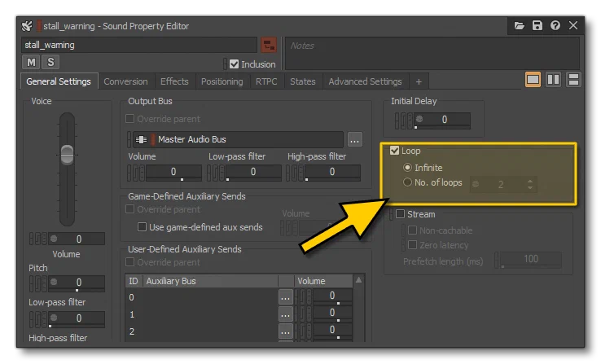
Task: Select the single-panel layout icon
Action: point(533,80)
